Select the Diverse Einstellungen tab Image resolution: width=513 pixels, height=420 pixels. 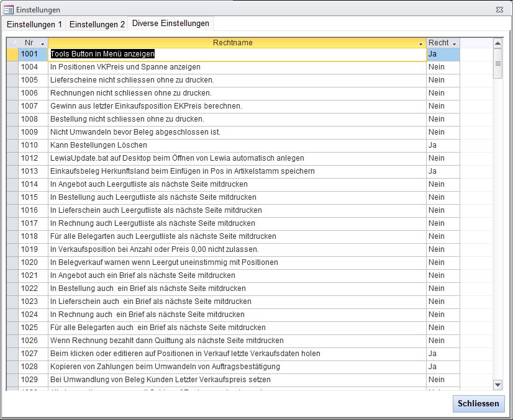click(171, 24)
